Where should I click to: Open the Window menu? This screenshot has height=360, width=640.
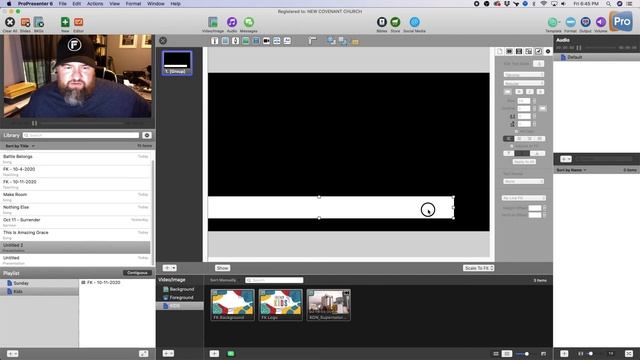pos(156,4)
